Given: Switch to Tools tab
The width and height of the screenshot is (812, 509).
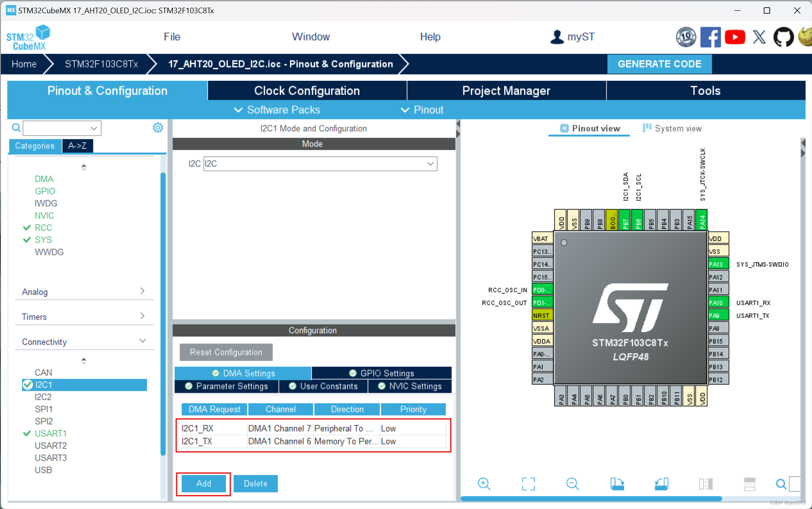Looking at the screenshot, I should [x=706, y=91].
